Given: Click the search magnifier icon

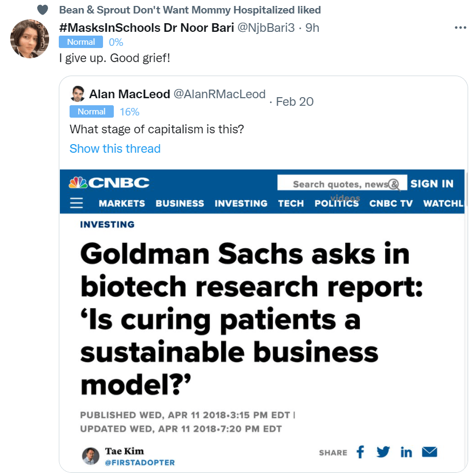Looking at the screenshot, I should [x=394, y=184].
